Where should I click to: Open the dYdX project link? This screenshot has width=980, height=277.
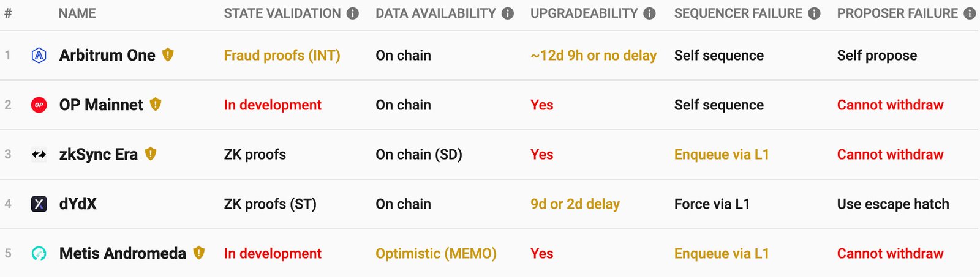click(78, 204)
